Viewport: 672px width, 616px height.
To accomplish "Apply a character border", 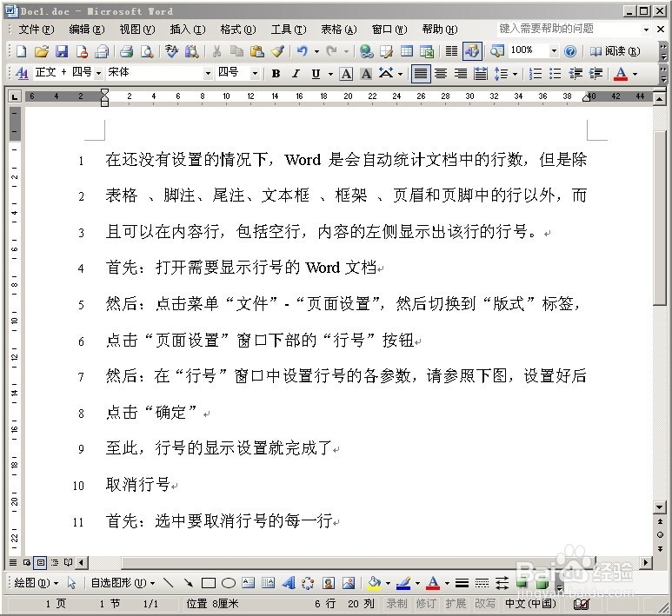I will pyautogui.click(x=346, y=74).
